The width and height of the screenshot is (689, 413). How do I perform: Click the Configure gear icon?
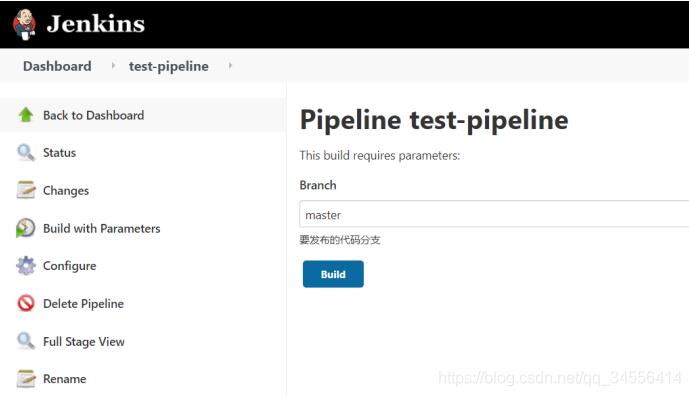(26, 266)
